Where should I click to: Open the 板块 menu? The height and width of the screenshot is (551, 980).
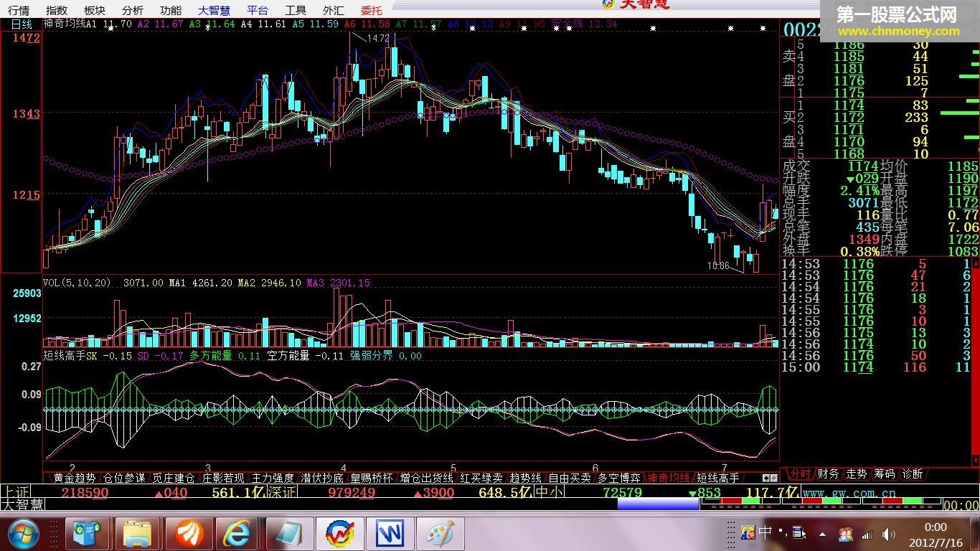95,10
